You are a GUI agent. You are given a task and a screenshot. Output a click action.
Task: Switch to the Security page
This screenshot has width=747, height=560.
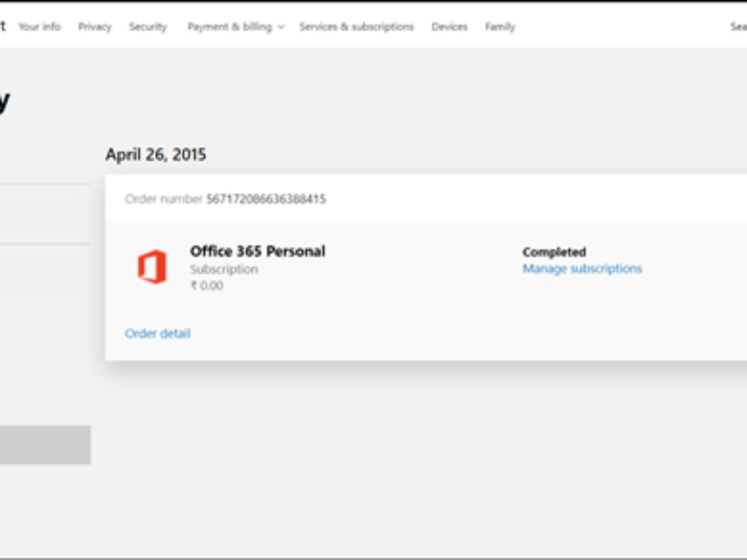[x=148, y=27]
